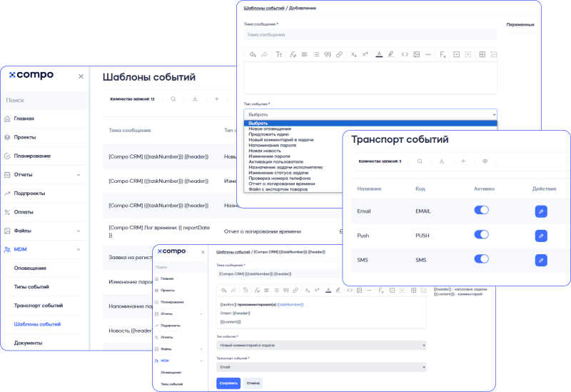Click the search icon in Транспорт событий toolbar
Screen dimensions: 571x392
pyautogui.click(x=420, y=161)
